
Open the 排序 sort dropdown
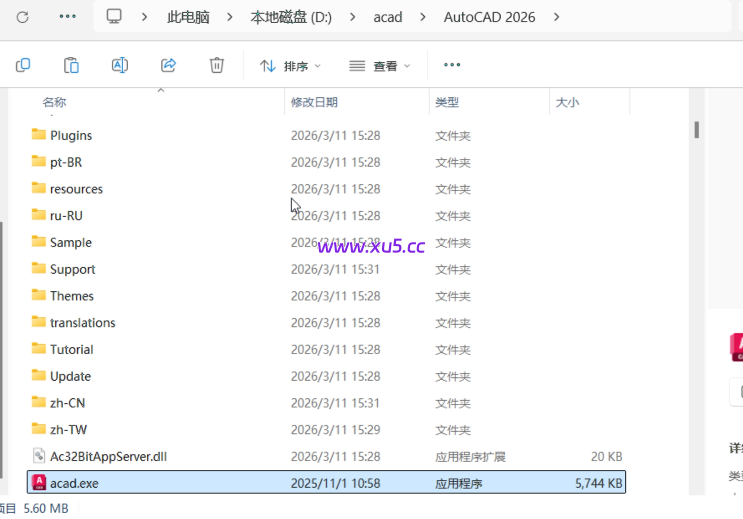point(290,66)
